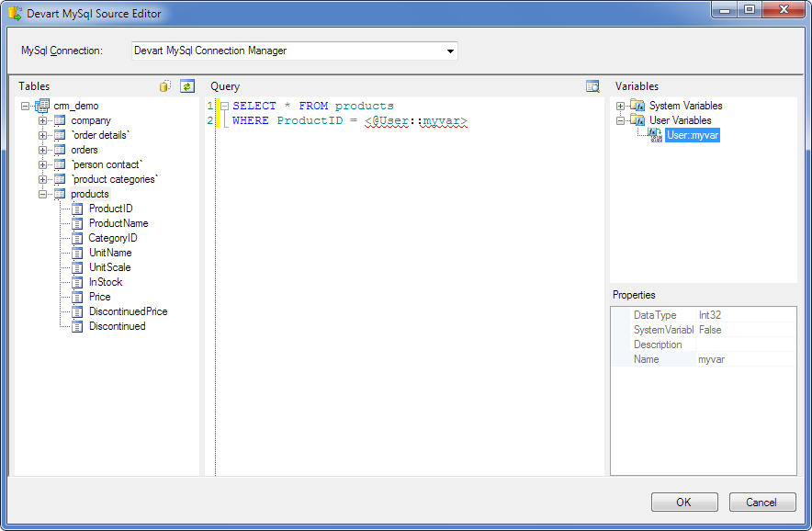Select the User::myvar variable
812x531 pixels.
pyautogui.click(x=693, y=135)
